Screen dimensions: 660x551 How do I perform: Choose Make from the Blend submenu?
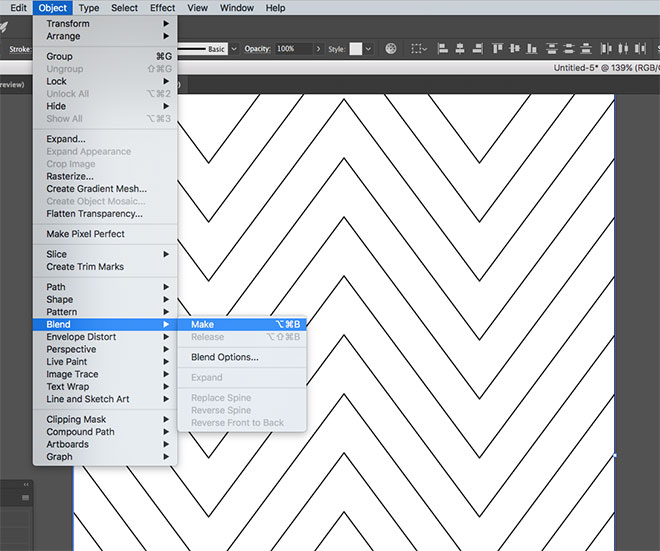click(202, 324)
